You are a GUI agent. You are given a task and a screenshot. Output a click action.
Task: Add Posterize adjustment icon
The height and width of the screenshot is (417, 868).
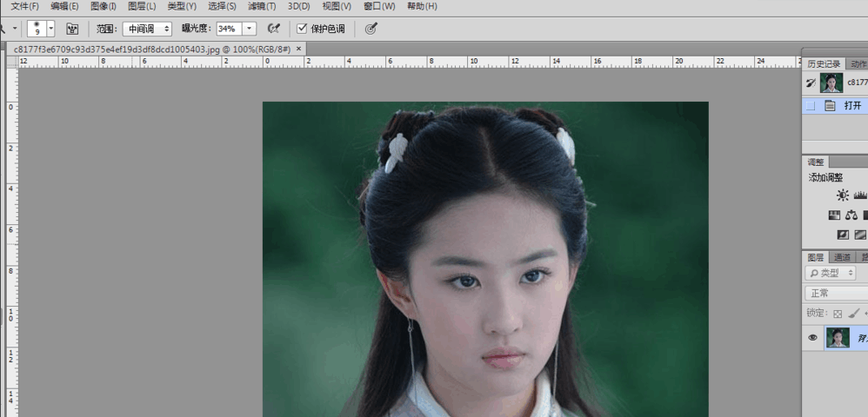pos(860,235)
